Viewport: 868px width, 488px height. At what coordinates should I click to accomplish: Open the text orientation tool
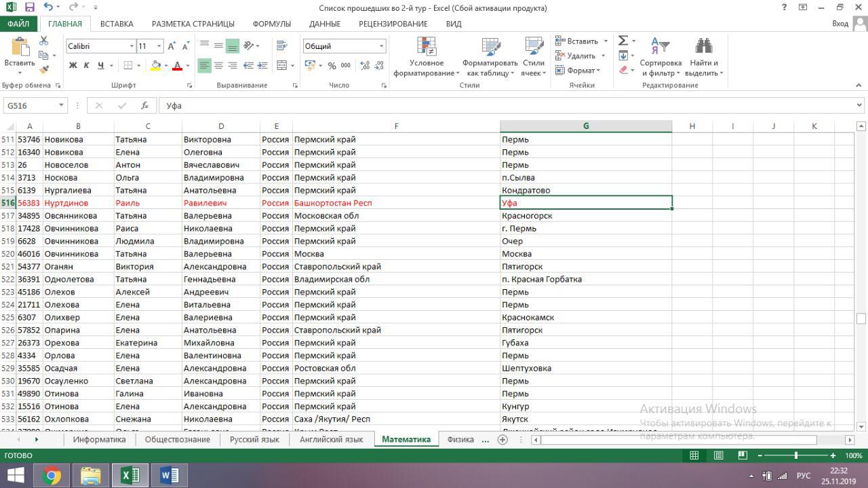[249, 46]
